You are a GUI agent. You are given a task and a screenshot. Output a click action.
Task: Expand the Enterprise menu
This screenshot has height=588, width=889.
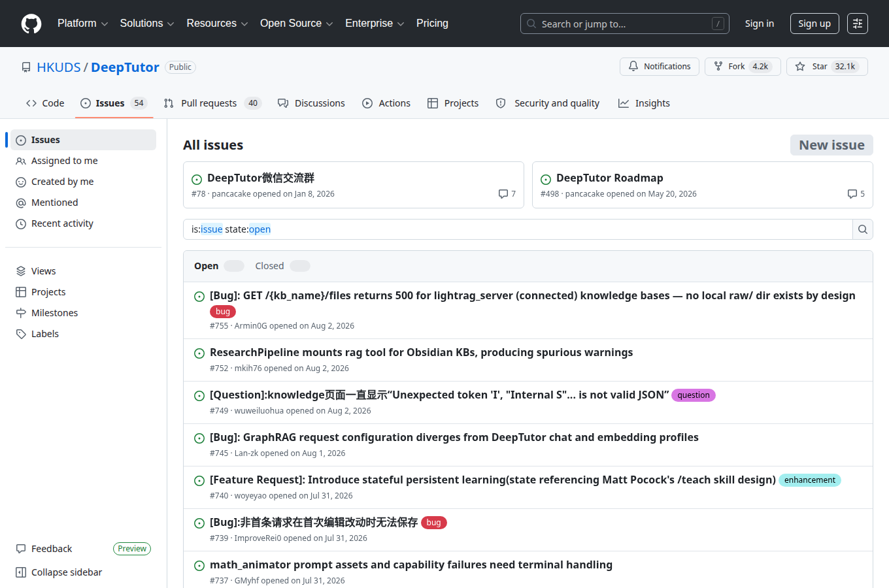[x=375, y=24]
